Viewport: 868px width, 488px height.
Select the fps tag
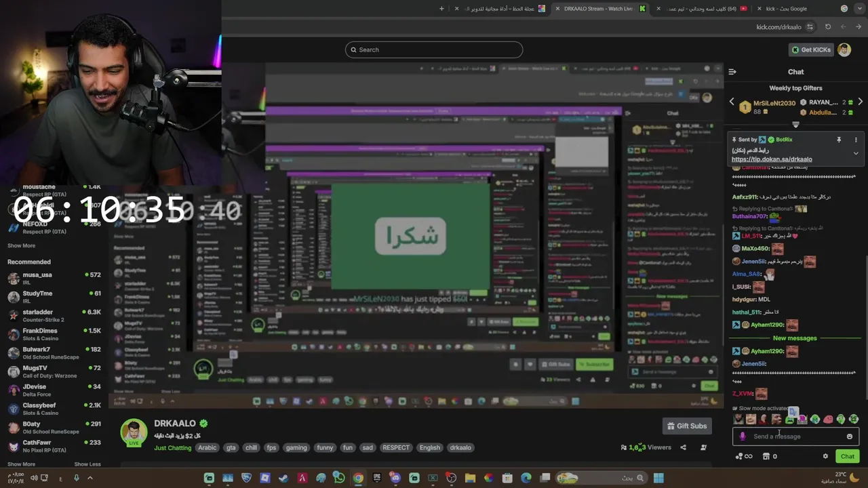(x=271, y=448)
